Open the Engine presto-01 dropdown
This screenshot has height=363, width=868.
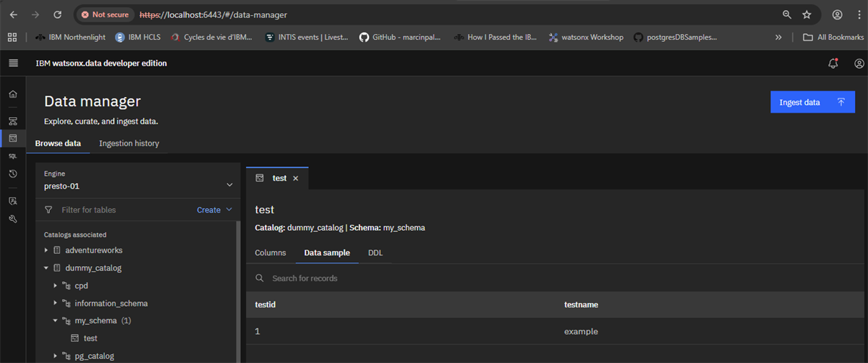coord(138,180)
